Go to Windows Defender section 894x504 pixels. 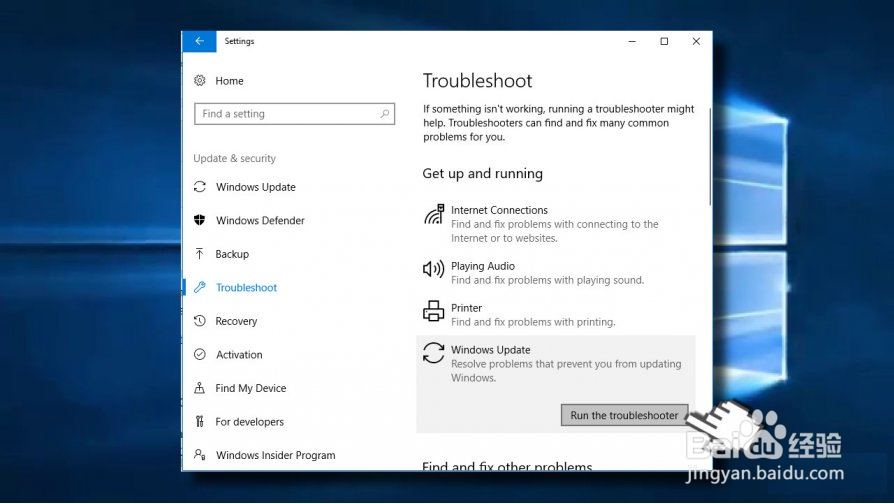(260, 221)
